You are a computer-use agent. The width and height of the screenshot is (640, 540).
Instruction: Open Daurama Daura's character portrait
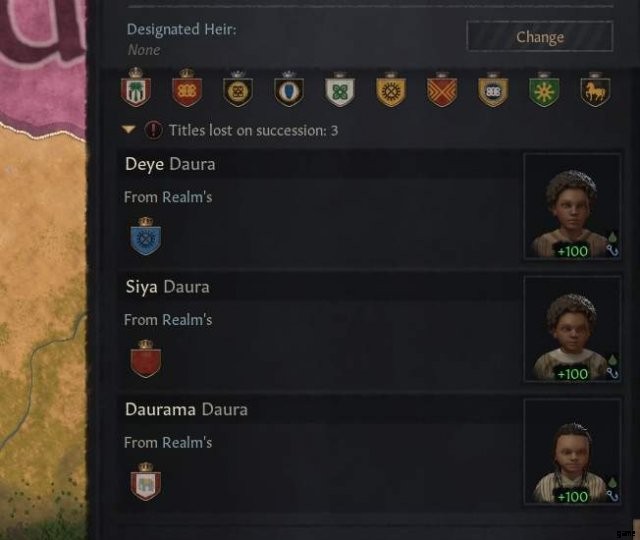point(572,452)
